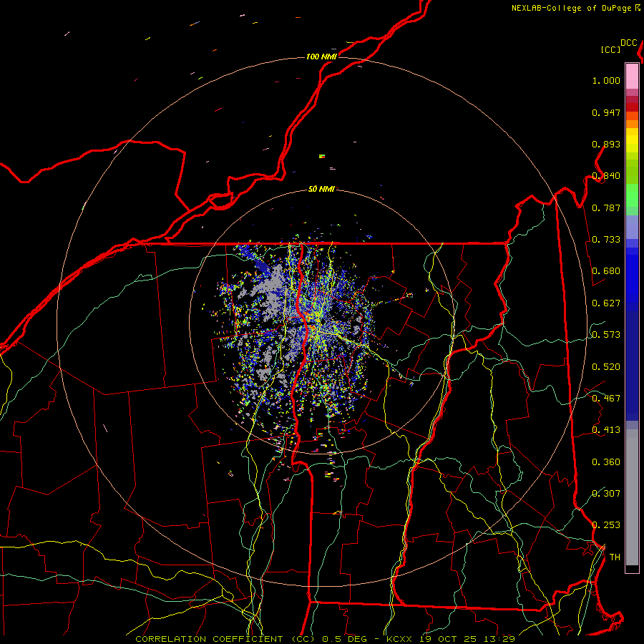The image size is (644, 644).
Task: Click the 0.253 legend value
Action: [x=606, y=525]
